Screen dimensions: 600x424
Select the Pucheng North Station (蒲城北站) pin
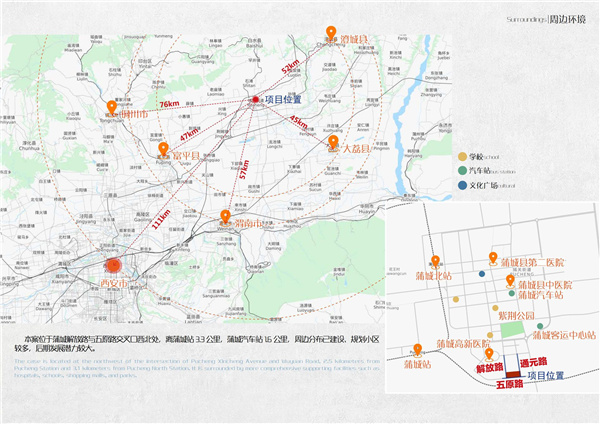[x=435, y=262]
